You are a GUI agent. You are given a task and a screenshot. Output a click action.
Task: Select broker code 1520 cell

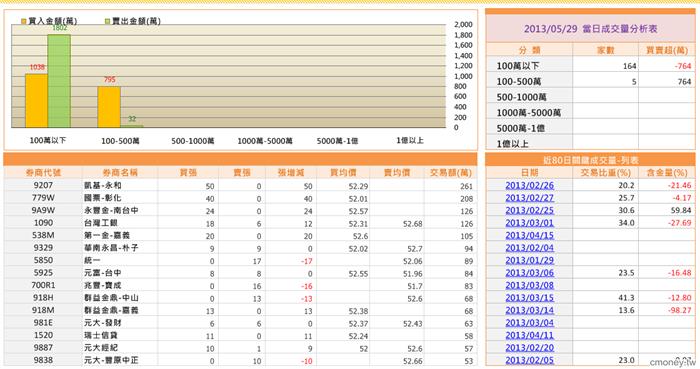pyautogui.click(x=43, y=335)
